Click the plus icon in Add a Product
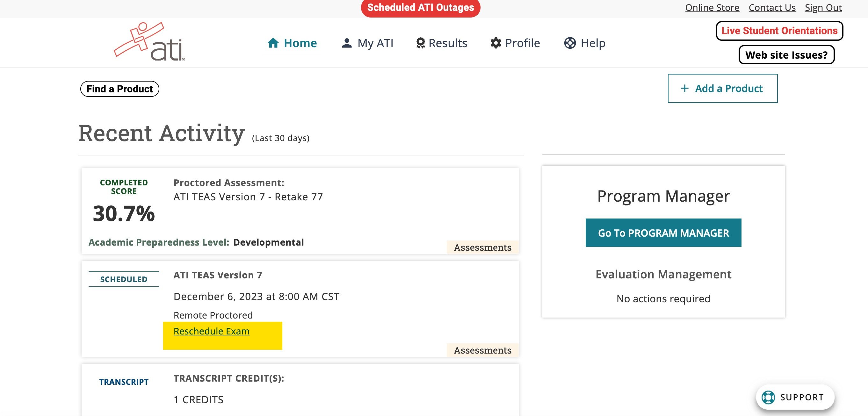Viewport: 868px width, 416px height. coord(684,88)
